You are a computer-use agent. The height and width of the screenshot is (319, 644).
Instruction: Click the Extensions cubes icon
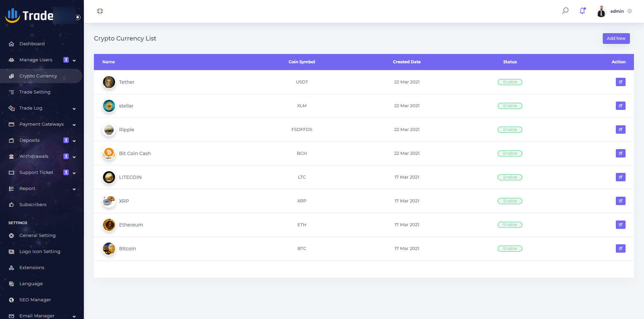click(11, 268)
